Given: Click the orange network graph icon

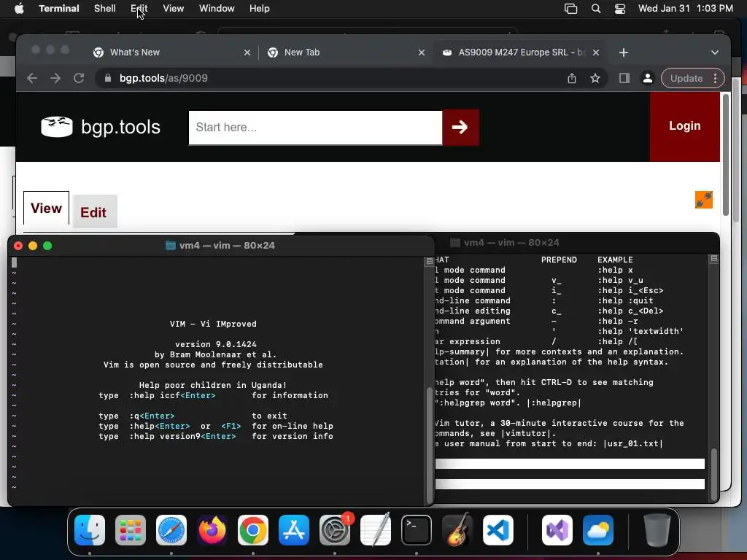Looking at the screenshot, I should (704, 200).
